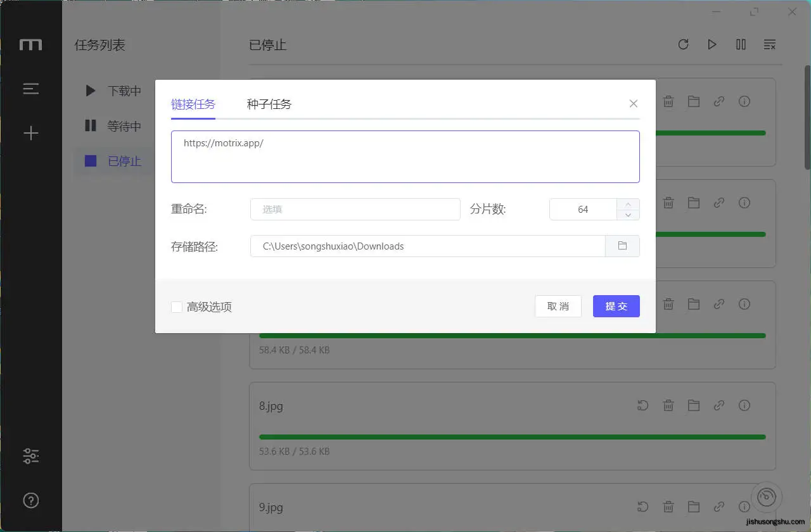This screenshot has height=532, width=811.
Task: Click the 任务列表 heading
Action: (x=100, y=45)
